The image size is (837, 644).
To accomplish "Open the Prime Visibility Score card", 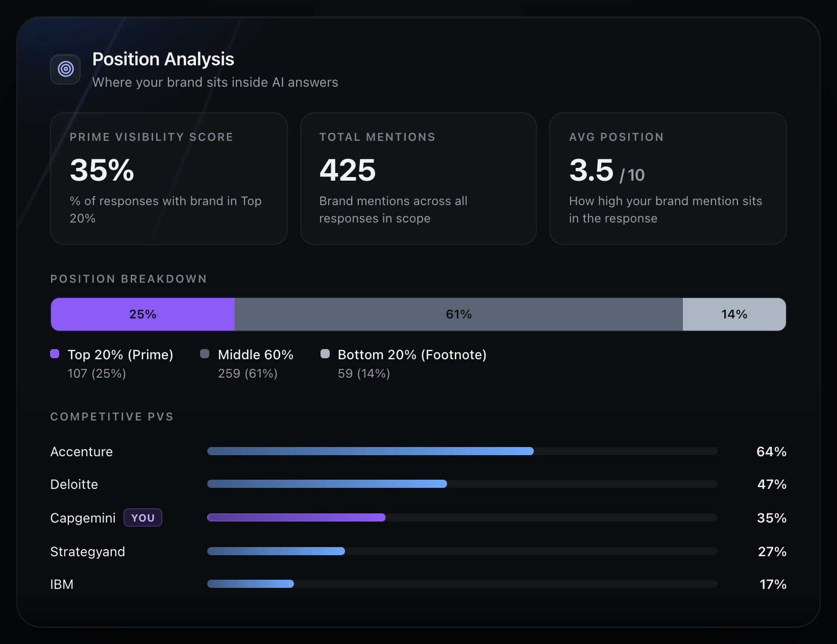I will coord(169,179).
